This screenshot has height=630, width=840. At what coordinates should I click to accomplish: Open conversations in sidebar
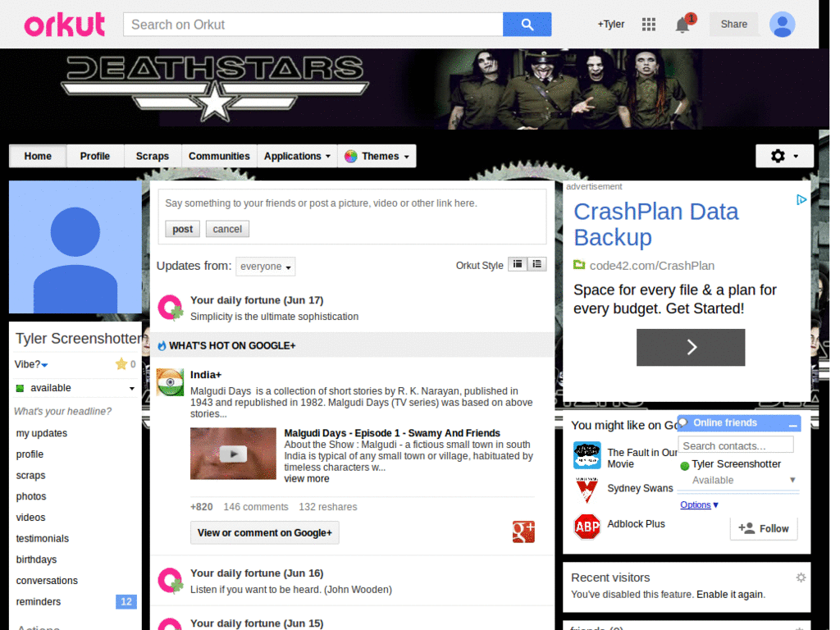[x=47, y=581]
